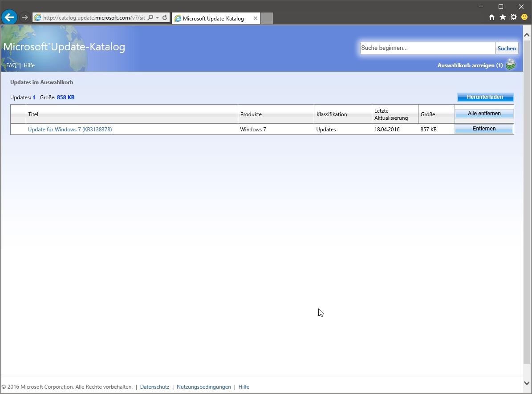Open the Hilfe footer link
The height and width of the screenshot is (394, 532).
pyautogui.click(x=244, y=387)
